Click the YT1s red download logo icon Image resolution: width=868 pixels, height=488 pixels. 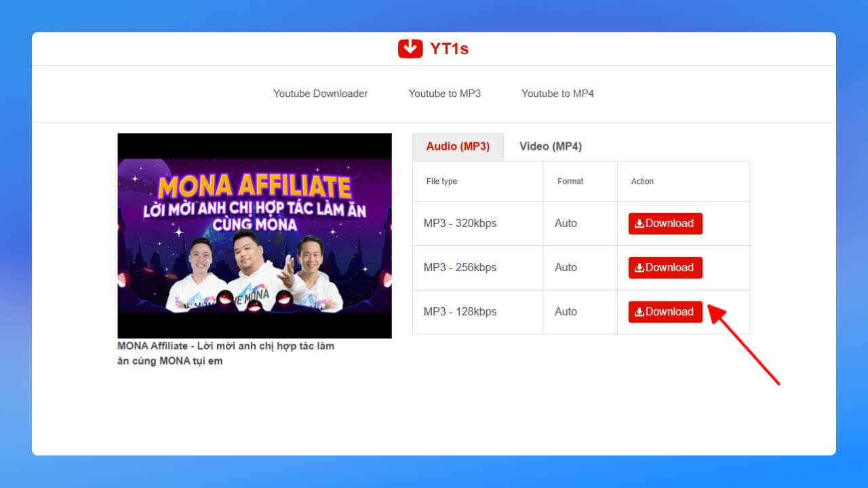tap(410, 49)
